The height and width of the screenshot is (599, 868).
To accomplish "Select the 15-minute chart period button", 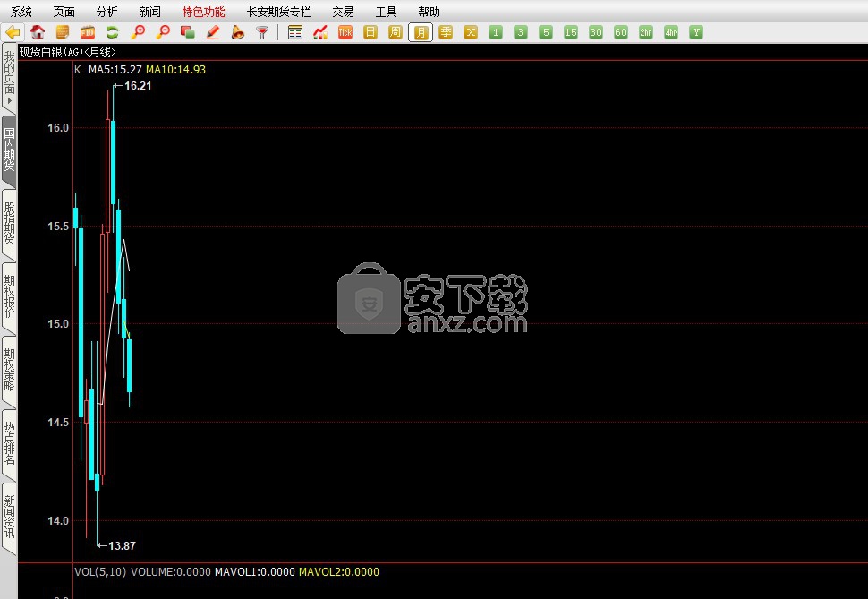I will tap(571, 32).
